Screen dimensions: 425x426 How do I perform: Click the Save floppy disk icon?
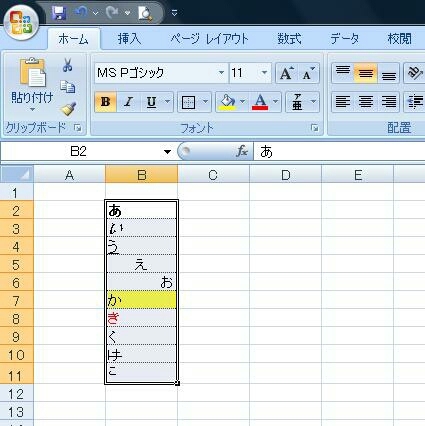(59, 13)
